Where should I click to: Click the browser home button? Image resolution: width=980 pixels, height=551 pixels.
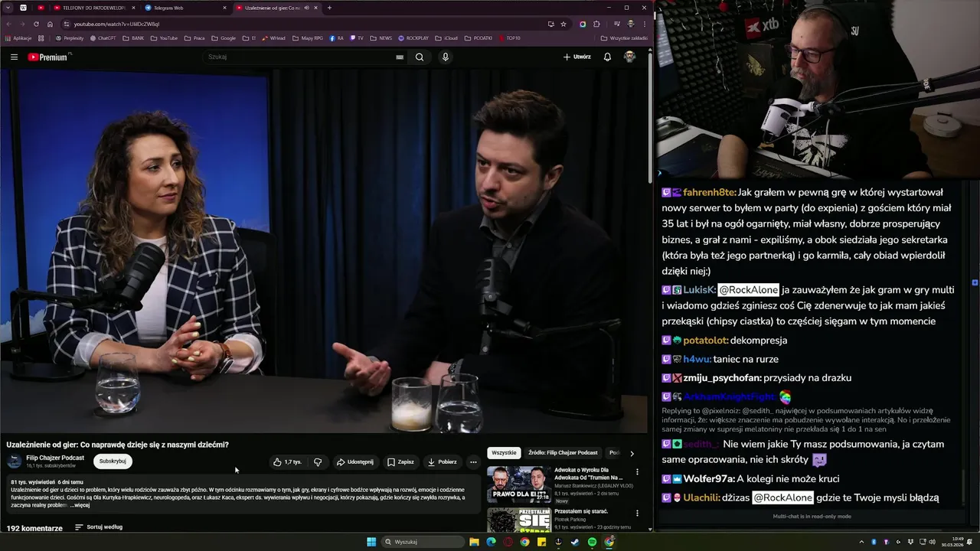[50, 24]
